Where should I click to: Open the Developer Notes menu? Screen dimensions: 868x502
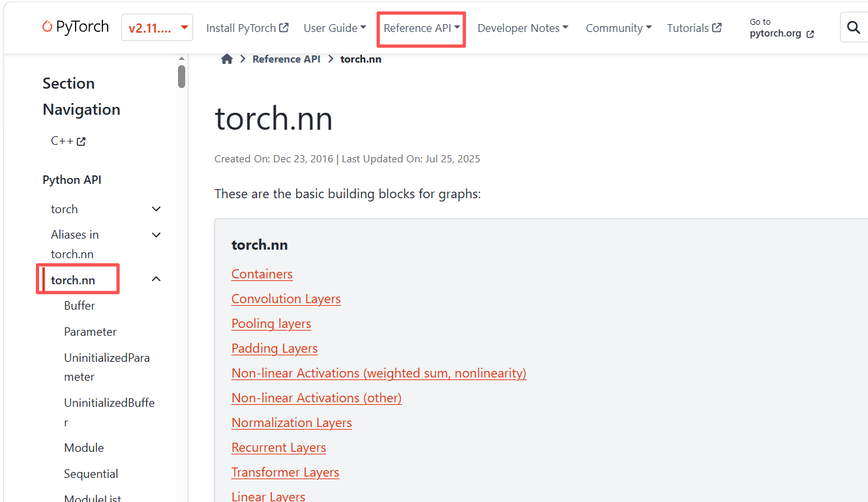(523, 28)
